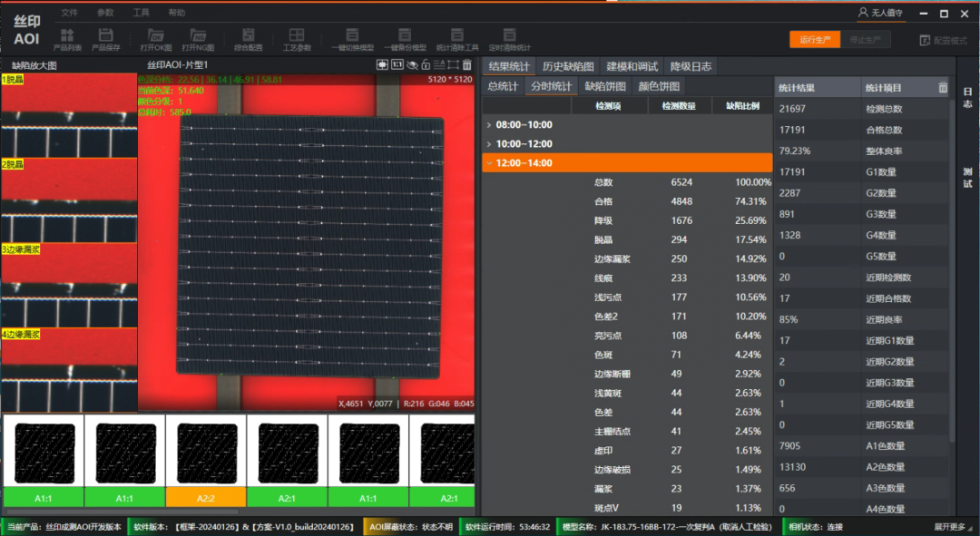Open NG images with 打开NG图
980x536 pixels.
point(197,39)
